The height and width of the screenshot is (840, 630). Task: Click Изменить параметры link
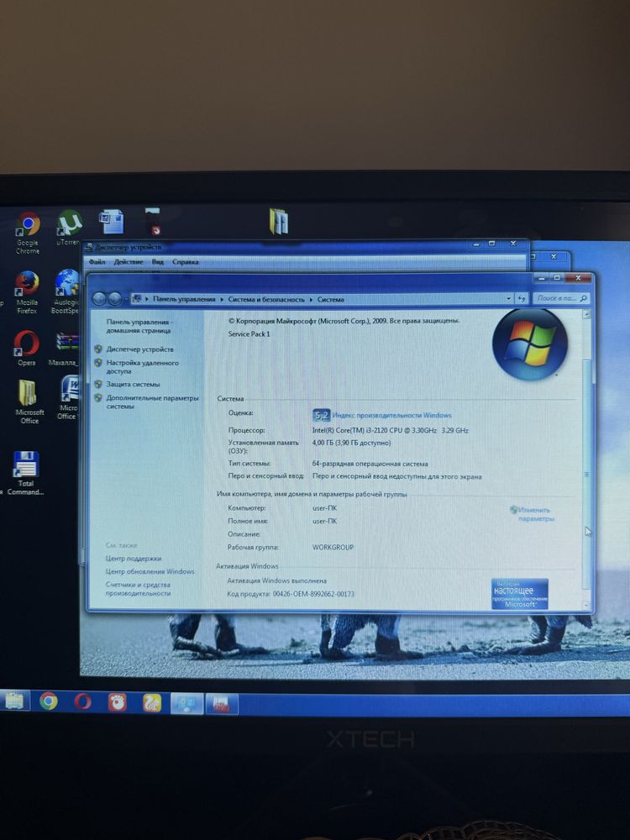[534, 514]
